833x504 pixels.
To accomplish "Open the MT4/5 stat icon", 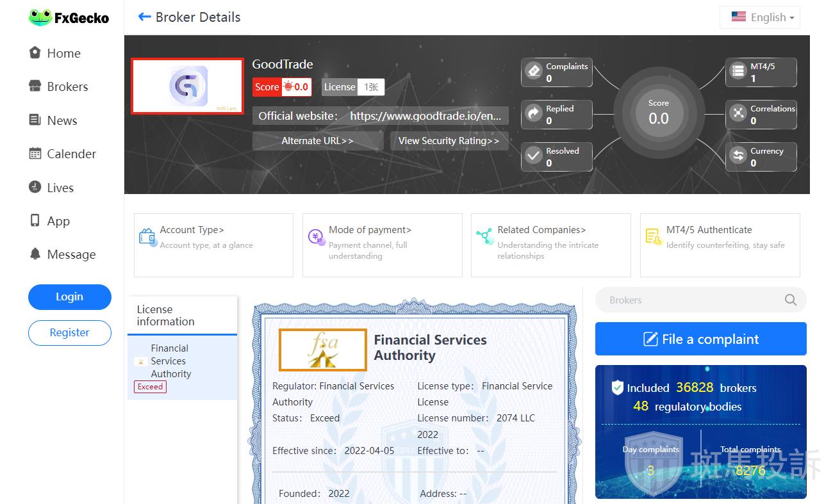I will click(738, 71).
